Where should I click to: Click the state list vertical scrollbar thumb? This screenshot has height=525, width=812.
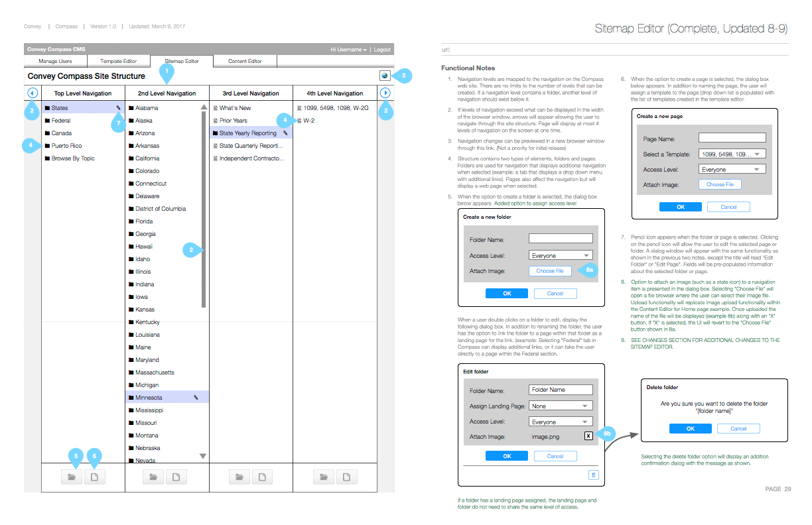tap(204, 211)
